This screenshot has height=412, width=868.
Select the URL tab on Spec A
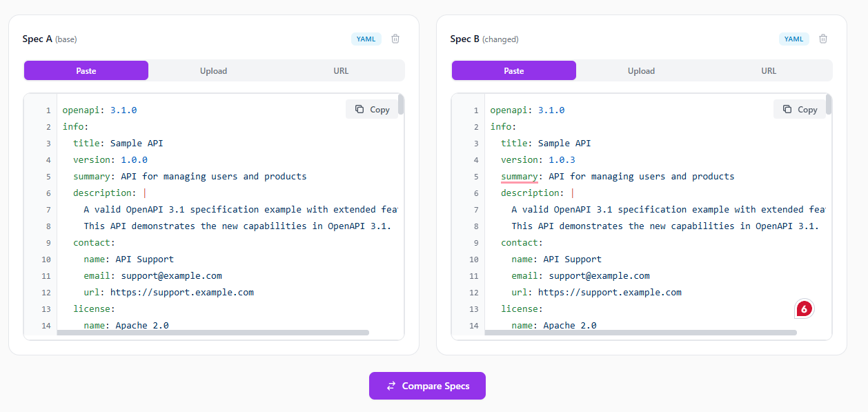pos(341,70)
